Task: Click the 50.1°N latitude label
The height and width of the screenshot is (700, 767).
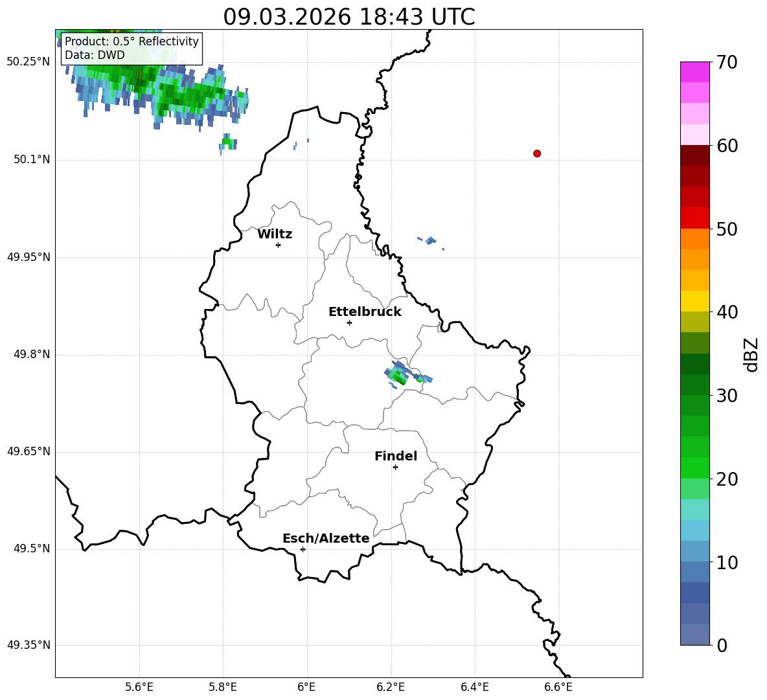Action: pos(32,159)
